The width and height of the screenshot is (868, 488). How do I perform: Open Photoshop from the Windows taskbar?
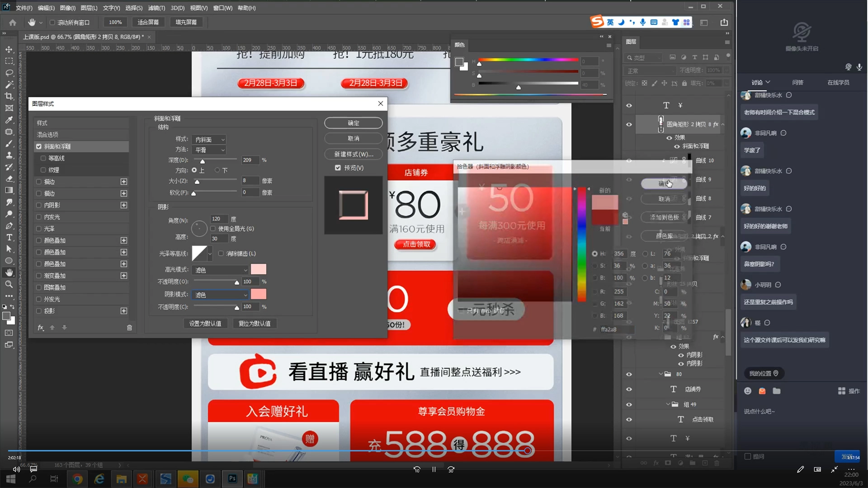coord(232,479)
